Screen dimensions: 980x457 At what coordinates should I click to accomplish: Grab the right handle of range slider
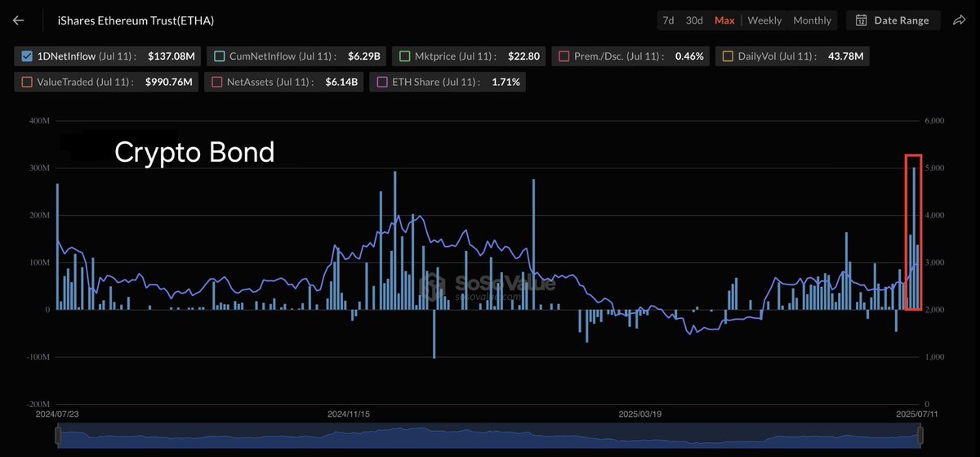pos(921,437)
